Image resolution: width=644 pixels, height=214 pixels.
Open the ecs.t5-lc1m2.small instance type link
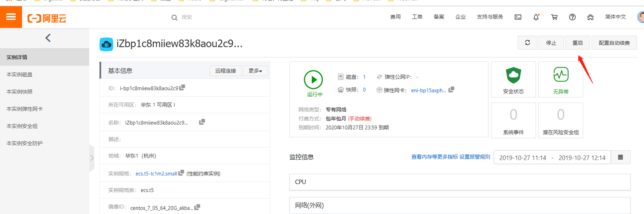[156, 173]
